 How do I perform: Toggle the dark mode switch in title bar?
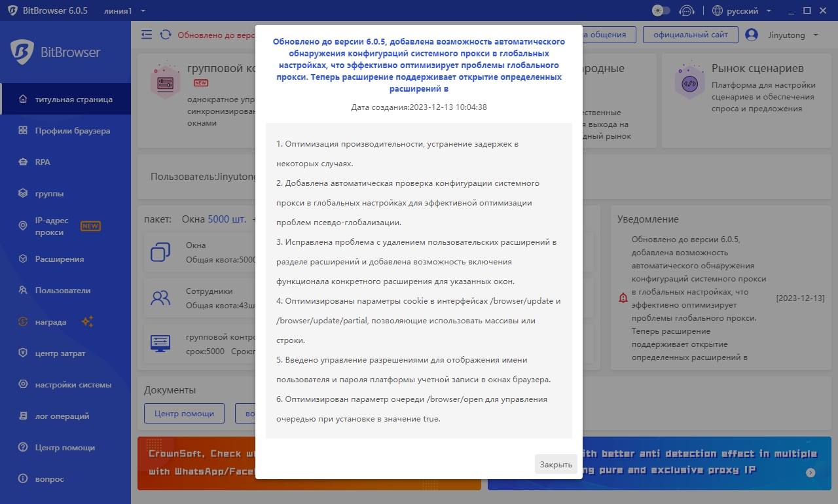[661, 10]
